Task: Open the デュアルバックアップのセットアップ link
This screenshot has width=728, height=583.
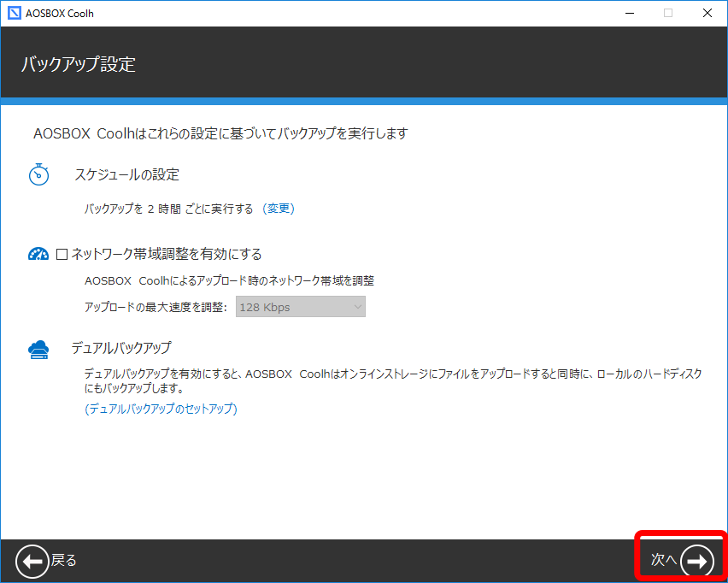Action: coord(161,409)
